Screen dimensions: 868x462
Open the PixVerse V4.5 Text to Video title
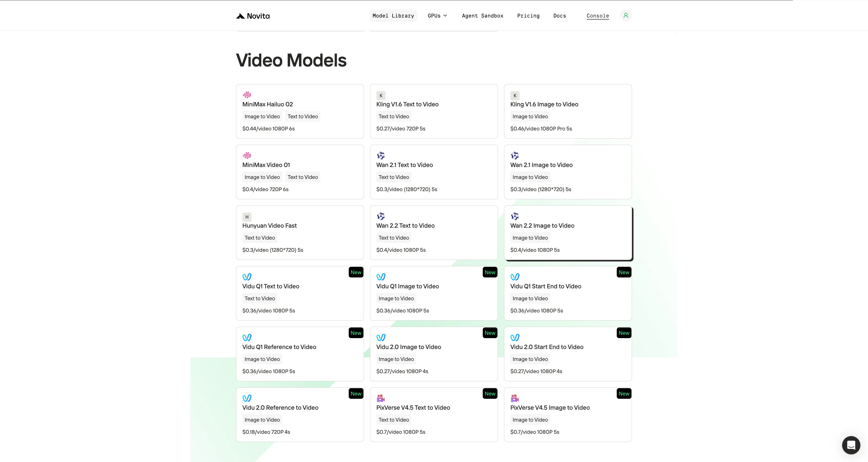pyautogui.click(x=413, y=408)
